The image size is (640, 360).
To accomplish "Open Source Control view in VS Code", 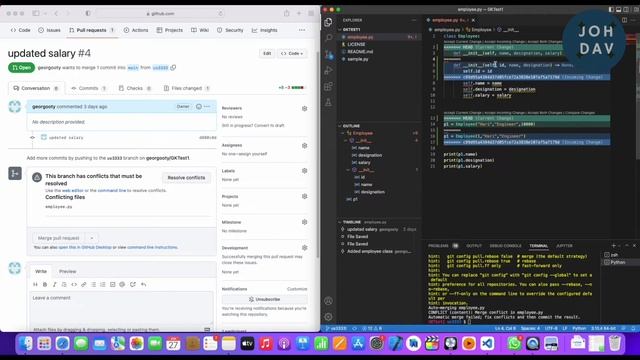I will (328, 54).
